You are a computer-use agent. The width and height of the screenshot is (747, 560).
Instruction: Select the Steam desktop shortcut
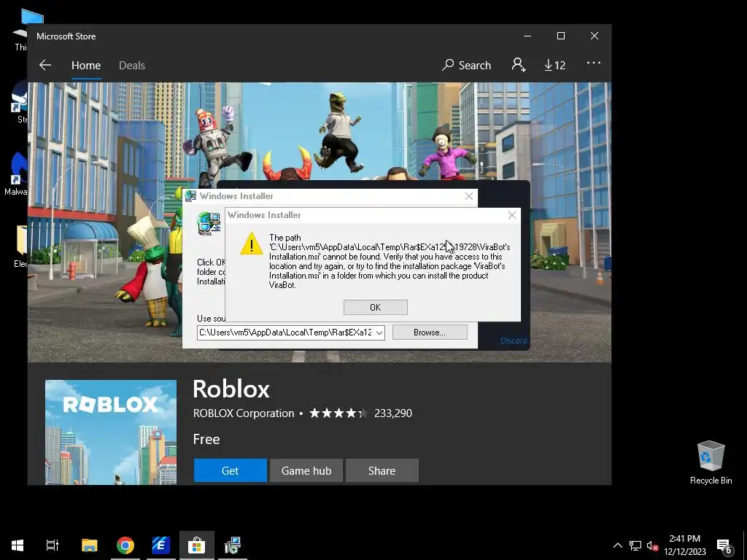(x=20, y=101)
